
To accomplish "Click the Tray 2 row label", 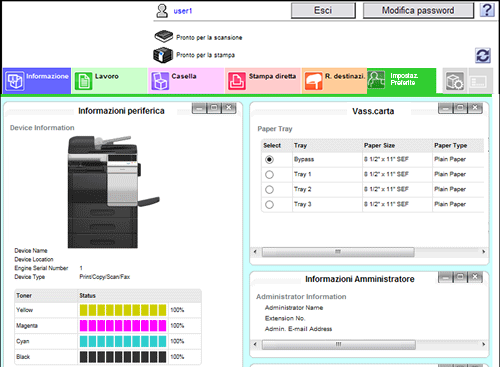I will [x=302, y=189].
